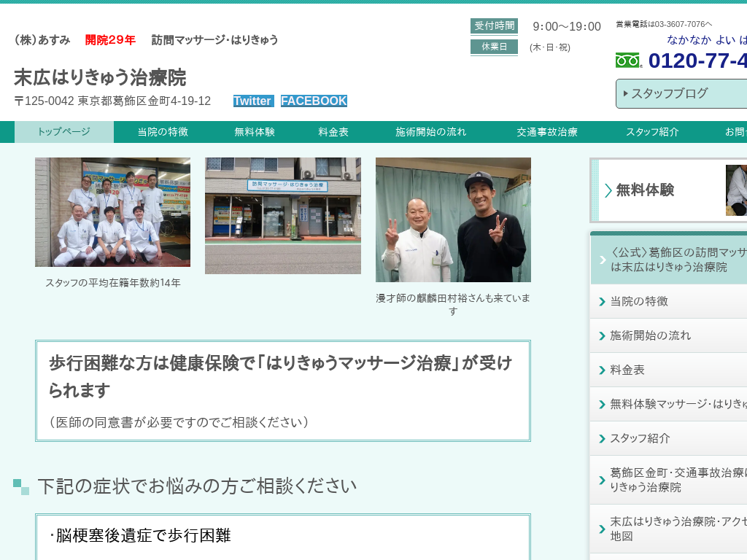
Task: Open 無料体験 in the navigation bar
Action: point(255,132)
